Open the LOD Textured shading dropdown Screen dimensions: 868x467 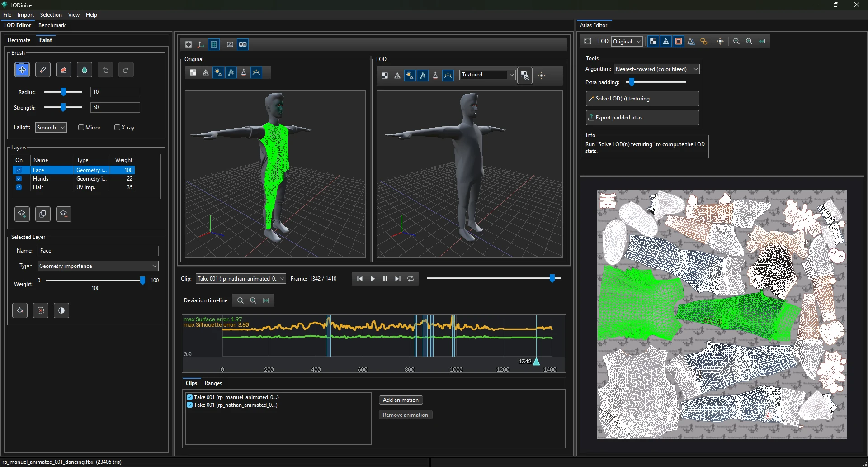click(x=488, y=75)
